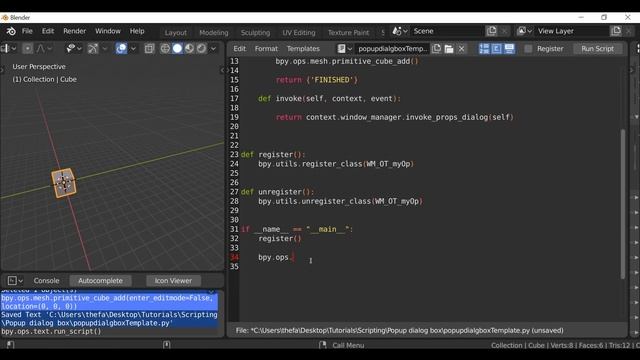Screen dimensions: 640x360
Task: Toggle X-ray mode in the viewport
Action: pos(149,49)
